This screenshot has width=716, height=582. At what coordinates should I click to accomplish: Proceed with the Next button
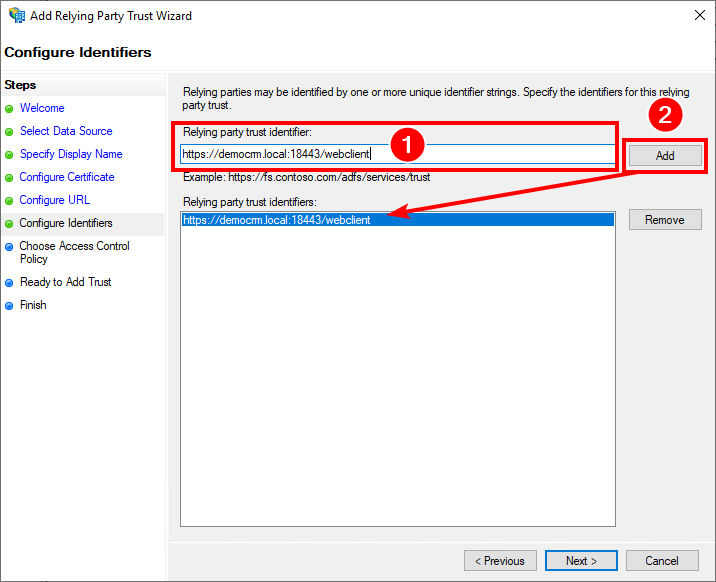coord(581,561)
